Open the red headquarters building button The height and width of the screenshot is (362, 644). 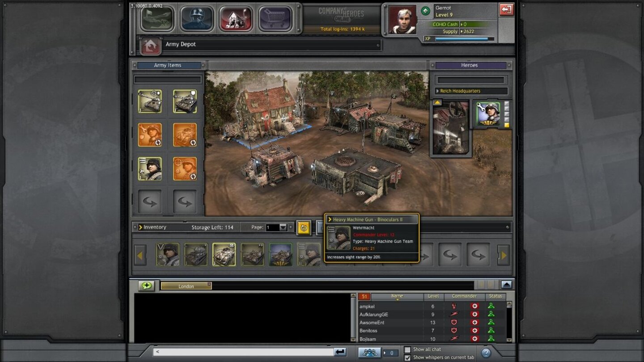[x=236, y=18]
